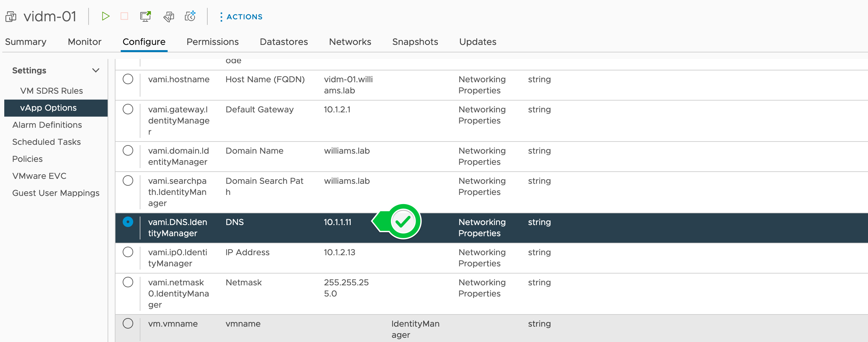Open Policies in sidebar

coord(27,159)
